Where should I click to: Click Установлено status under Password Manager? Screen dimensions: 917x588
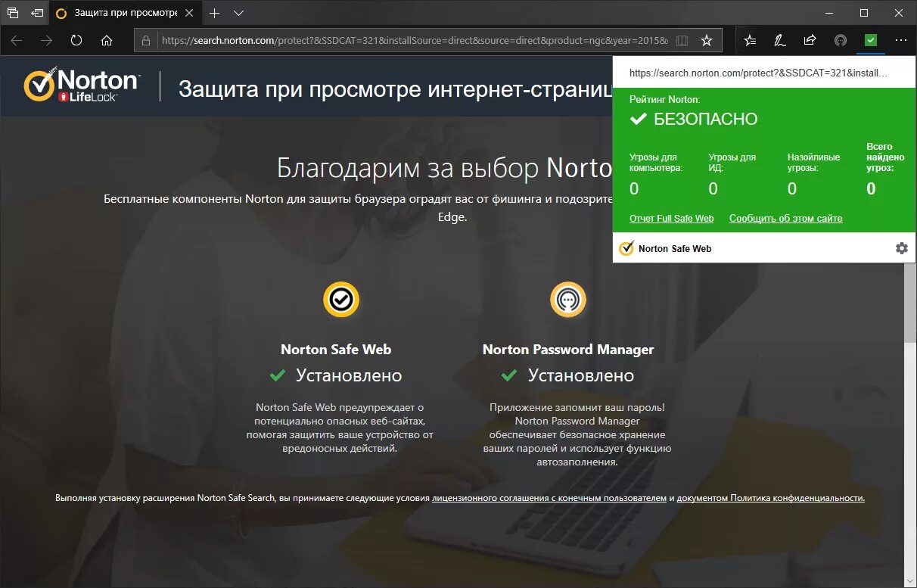[581, 375]
